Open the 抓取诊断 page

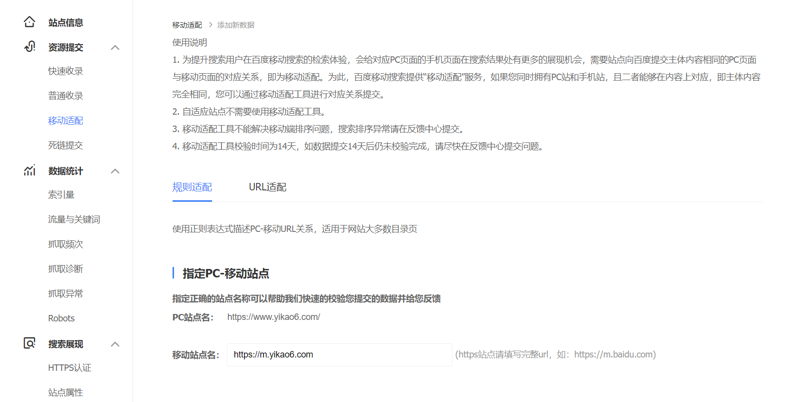tap(65, 269)
